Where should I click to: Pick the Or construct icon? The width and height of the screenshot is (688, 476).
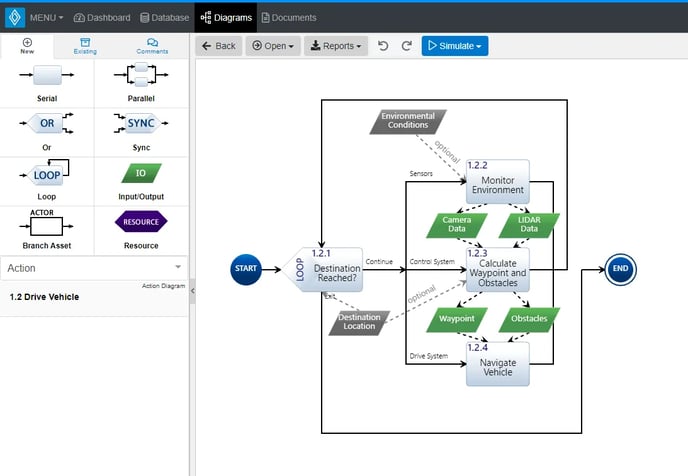pyautogui.click(x=47, y=124)
